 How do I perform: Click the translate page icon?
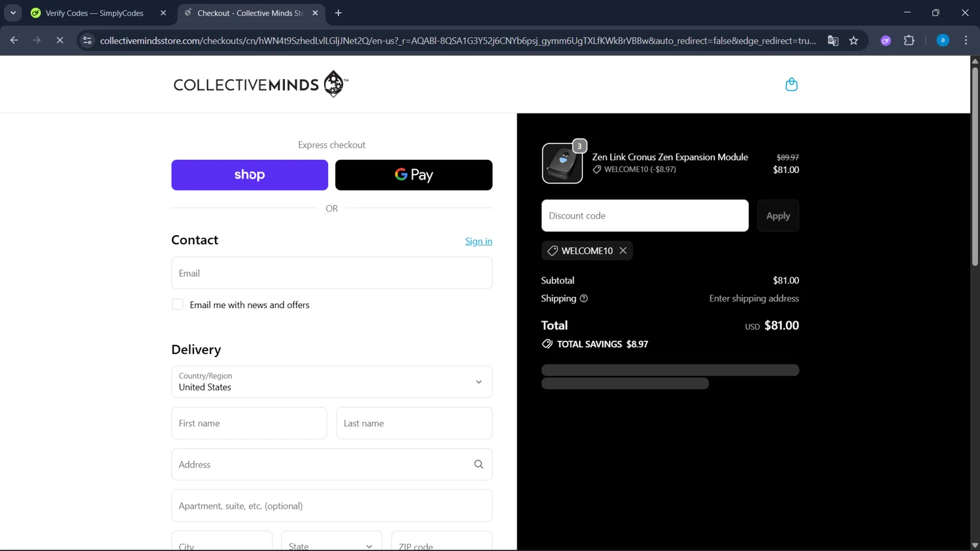[833, 40]
